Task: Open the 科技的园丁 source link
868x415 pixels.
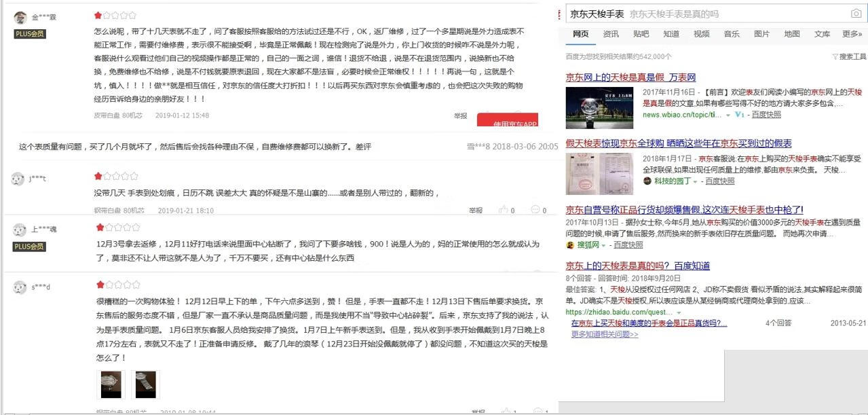Action: coord(673,181)
